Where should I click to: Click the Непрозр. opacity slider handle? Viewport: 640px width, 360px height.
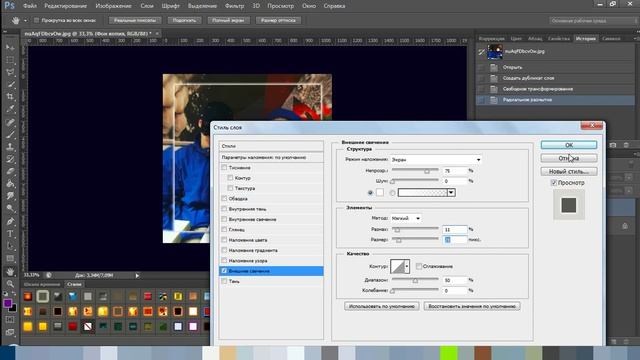coord(427,171)
